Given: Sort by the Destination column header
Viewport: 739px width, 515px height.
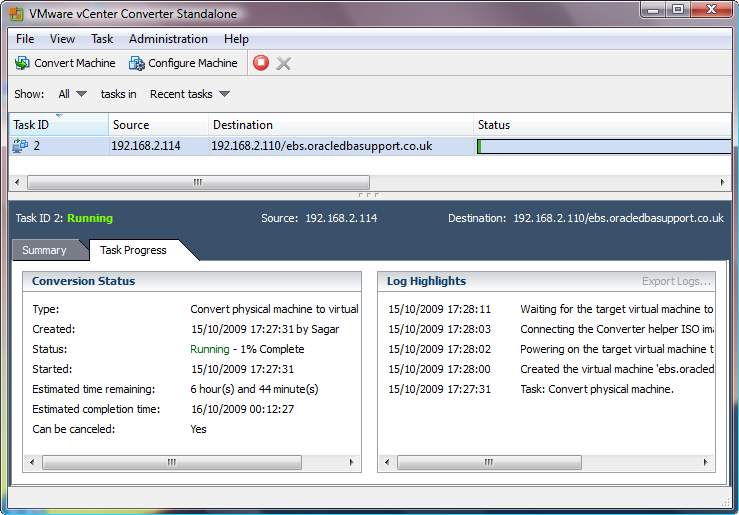Looking at the screenshot, I should (341, 125).
